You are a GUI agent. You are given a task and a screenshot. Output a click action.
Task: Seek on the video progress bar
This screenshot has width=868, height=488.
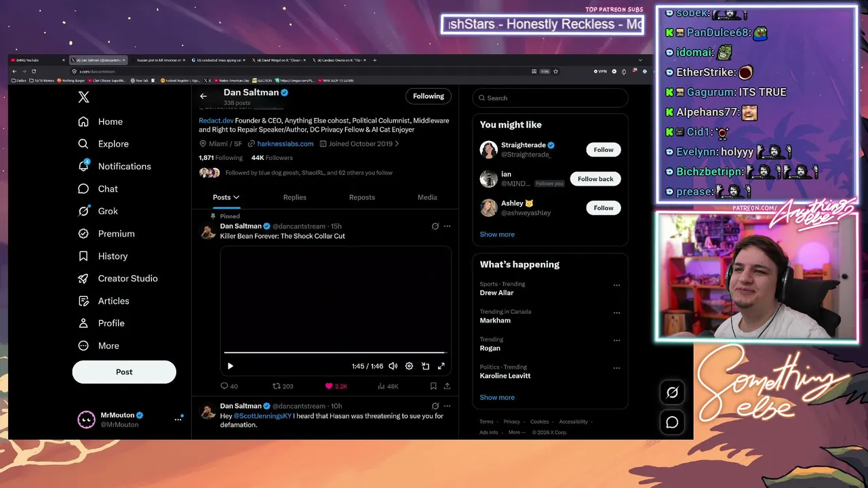pos(335,353)
